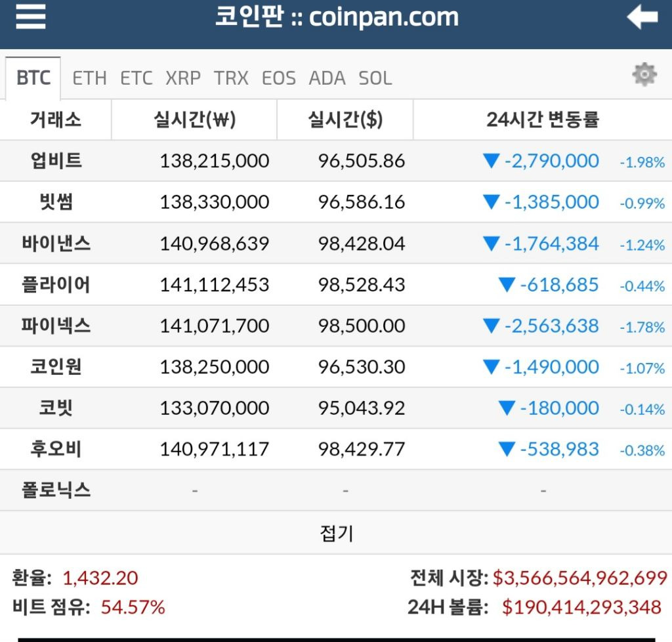Click the 거래소 column header
672x642 pixels.
pyautogui.click(x=56, y=119)
